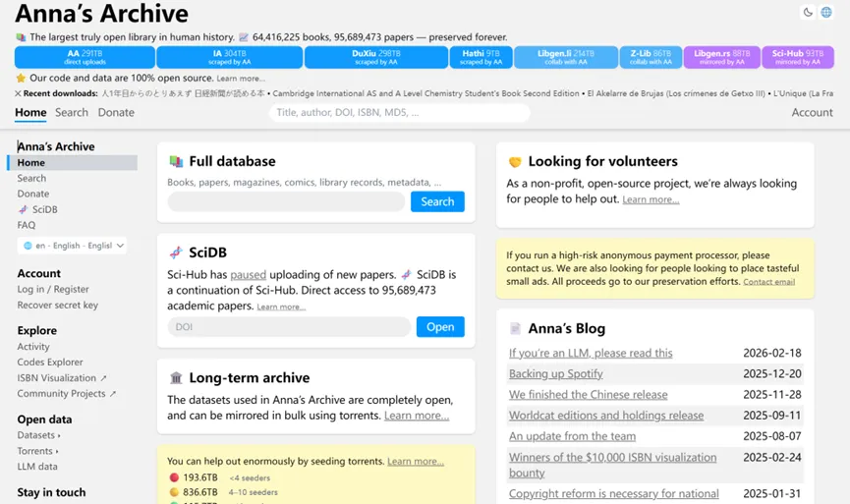Image resolution: width=850 pixels, height=504 pixels.
Task: Switch to the Search tab in header
Action: (72, 113)
